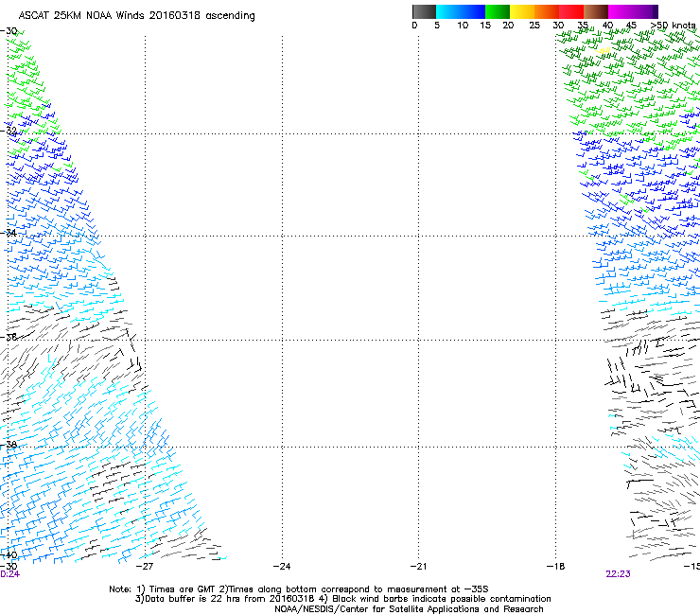Click the '-36' latitude label on left axis

tap(9, 337)
